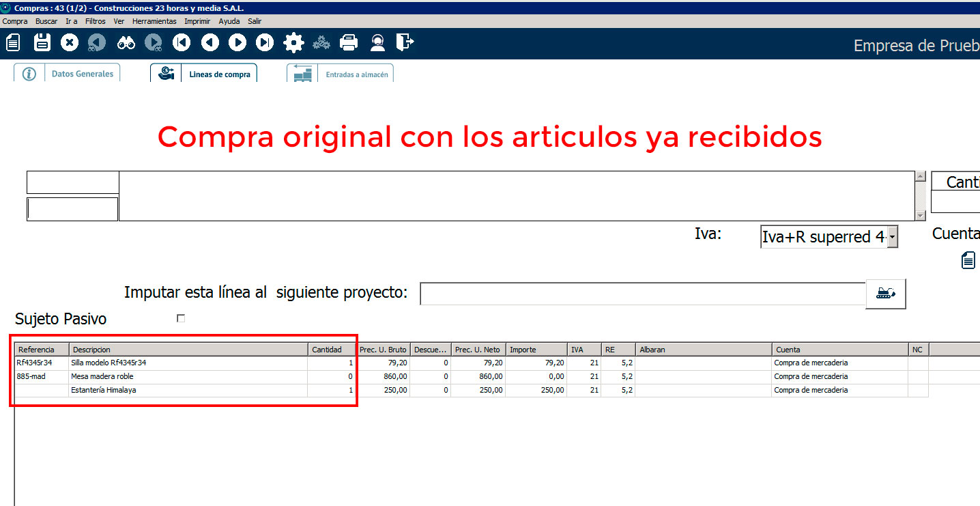Open support with the headset icon
980x506 pixels.
(377, 43)
